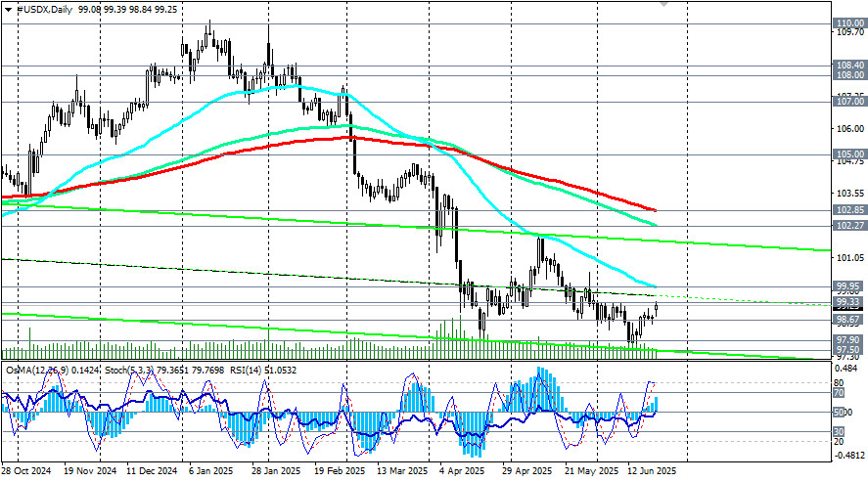The width and height of the screenshot is (868, 482).
Task: Click the 28 Jan 2025 date label
Action: click(276, 471)
